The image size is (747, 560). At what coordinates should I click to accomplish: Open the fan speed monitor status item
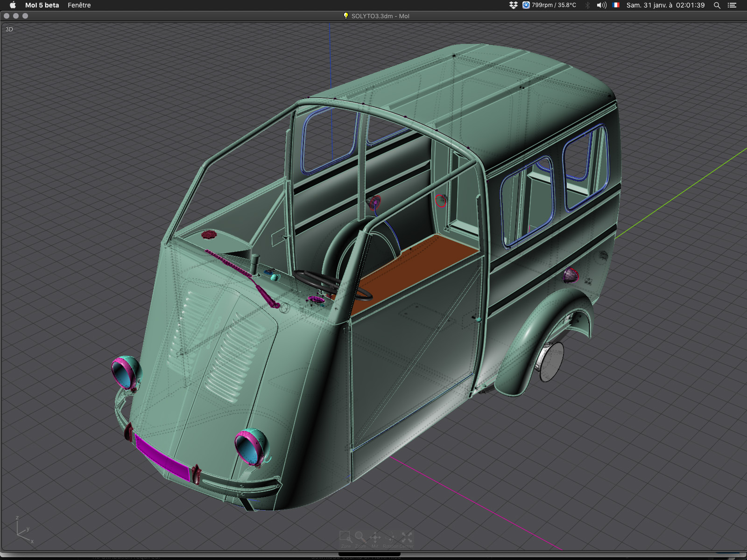click(x=549, y=5)
